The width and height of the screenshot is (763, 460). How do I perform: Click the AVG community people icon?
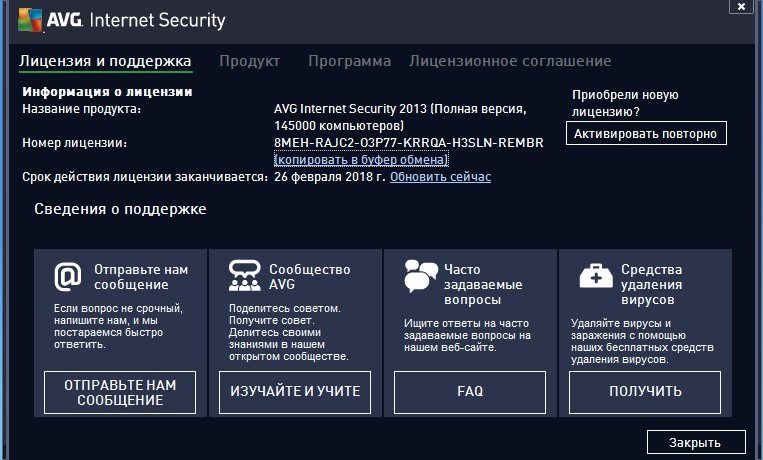(x=244, y=275)
